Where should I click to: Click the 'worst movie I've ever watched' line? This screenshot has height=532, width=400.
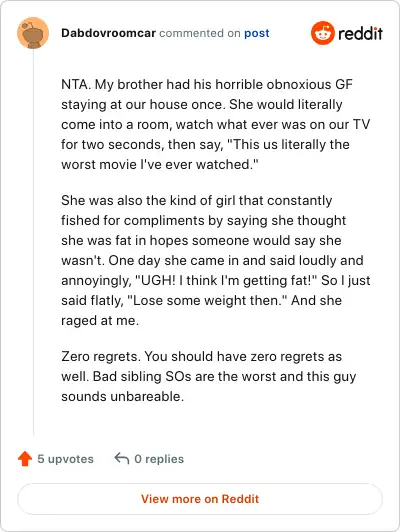pos(160,165)
